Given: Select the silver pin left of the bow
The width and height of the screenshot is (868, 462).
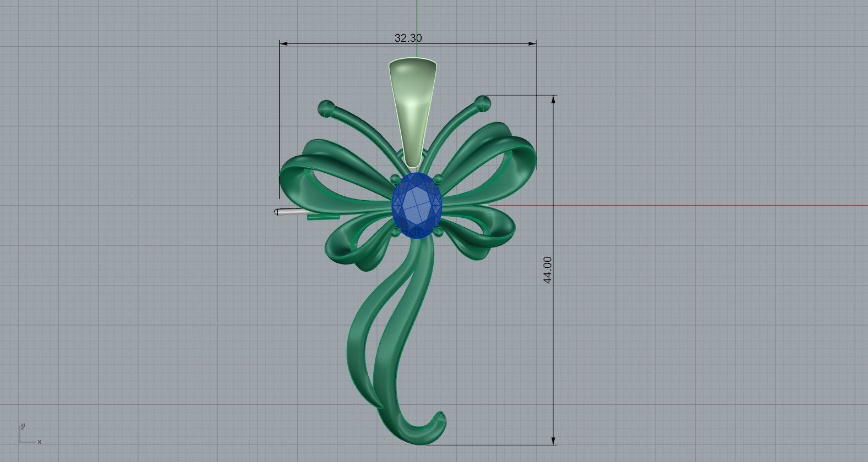Looking at the screenshot, I should 292,212.
